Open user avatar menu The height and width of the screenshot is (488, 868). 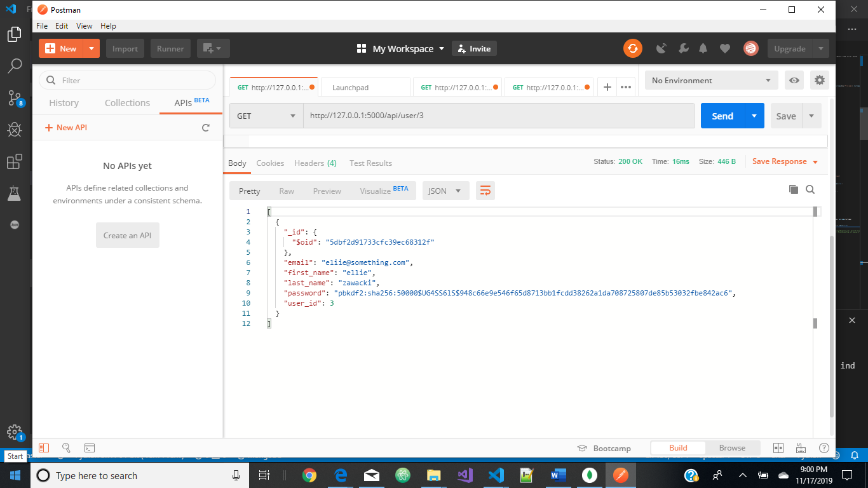click(x=751, y=48)
